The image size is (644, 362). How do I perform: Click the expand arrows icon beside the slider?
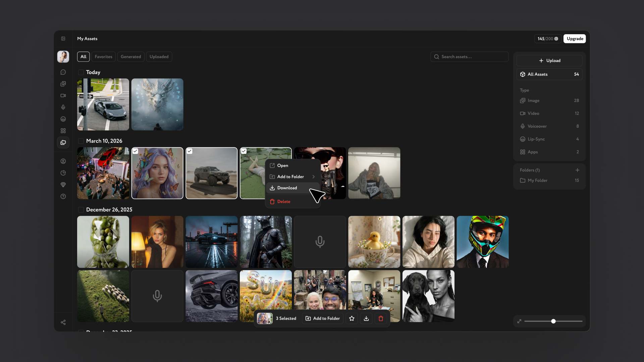(x=519, y=321)
